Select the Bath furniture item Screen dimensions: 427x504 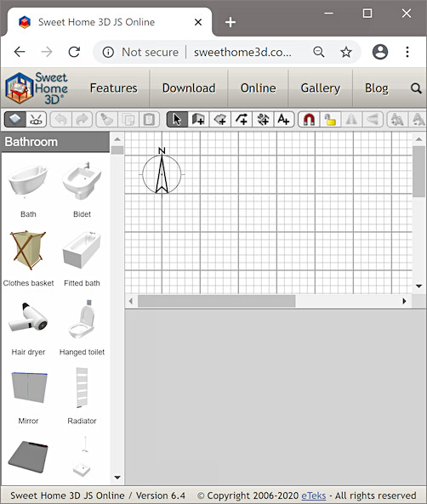tap(28, 190)
